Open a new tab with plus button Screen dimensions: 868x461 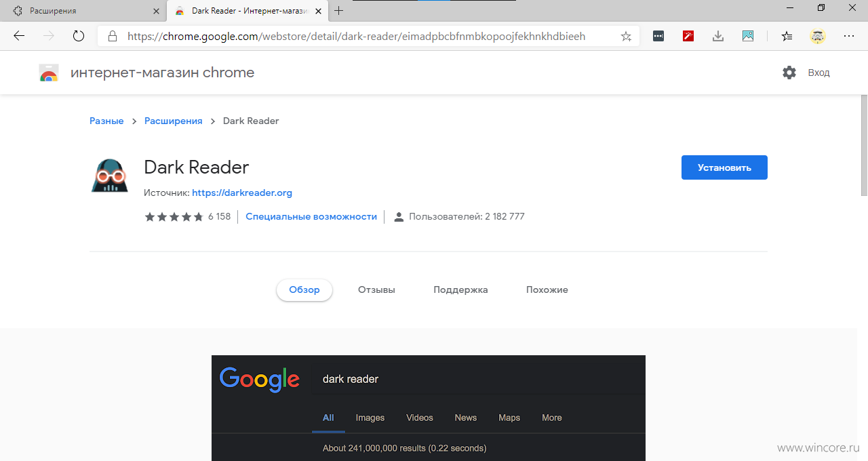pos(339,11)
